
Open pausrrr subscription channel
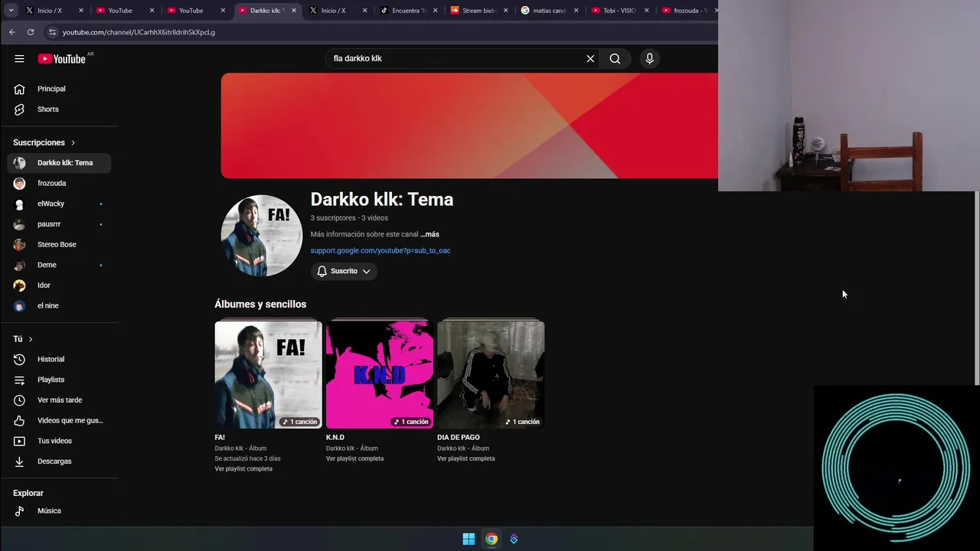click(x=59, y=224)
